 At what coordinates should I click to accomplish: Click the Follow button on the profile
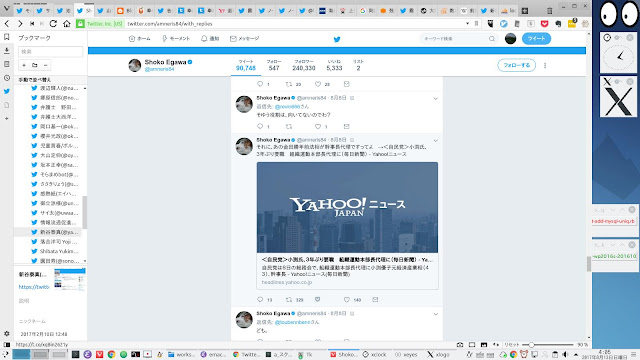pos(516,65)
